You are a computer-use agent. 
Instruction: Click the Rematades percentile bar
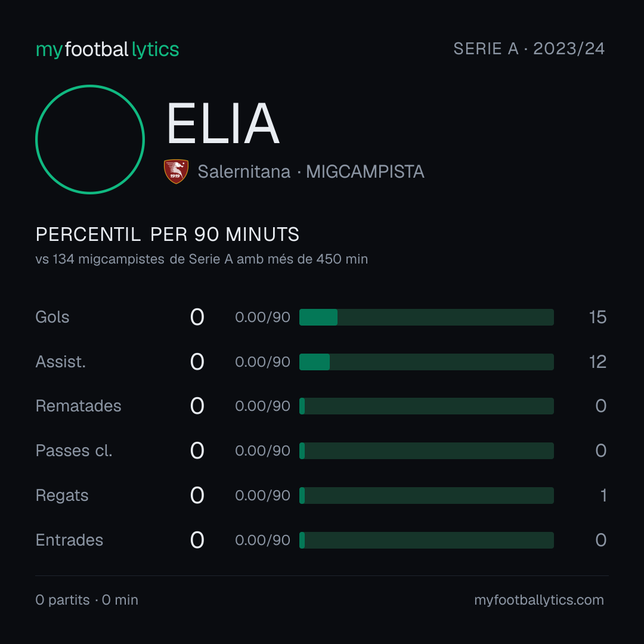pos(426,406)
